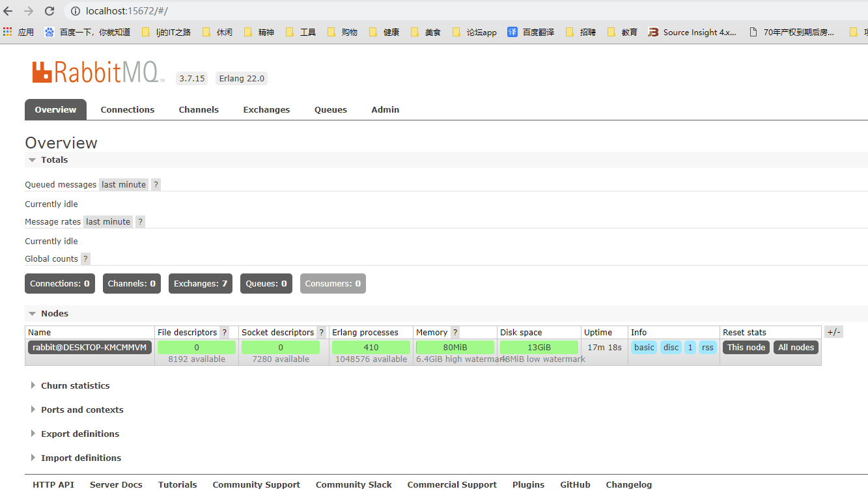The width and height of the screenshot is (868, 500).
Task: Open the lj的IT之路 bookmark folder
Action: [x=166, y=32]
